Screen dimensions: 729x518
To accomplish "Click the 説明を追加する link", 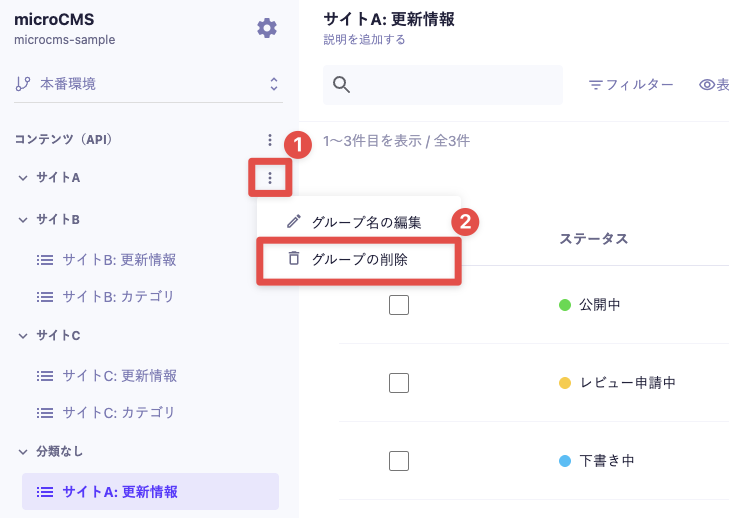I will tap(364, 40).
